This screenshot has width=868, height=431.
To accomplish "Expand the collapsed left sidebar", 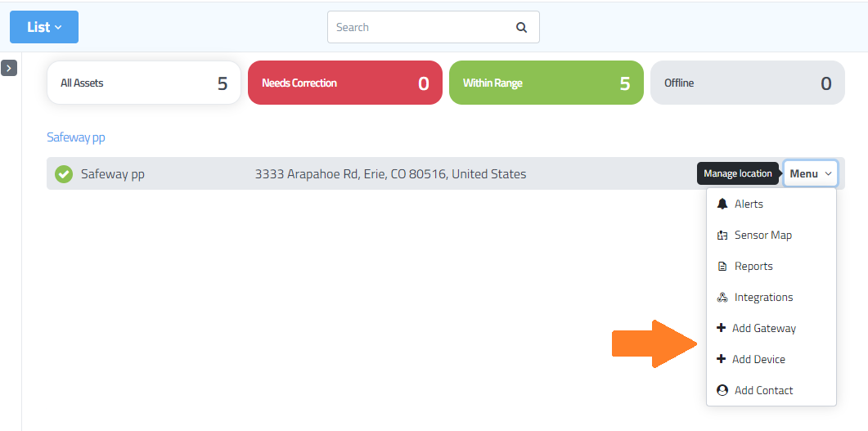I will click(x=9, y=68).
